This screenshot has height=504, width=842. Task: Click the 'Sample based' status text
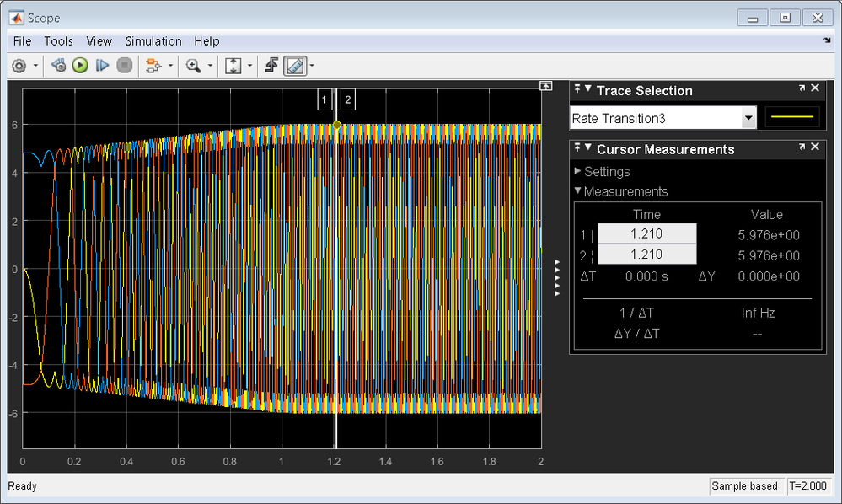[744, 486]
